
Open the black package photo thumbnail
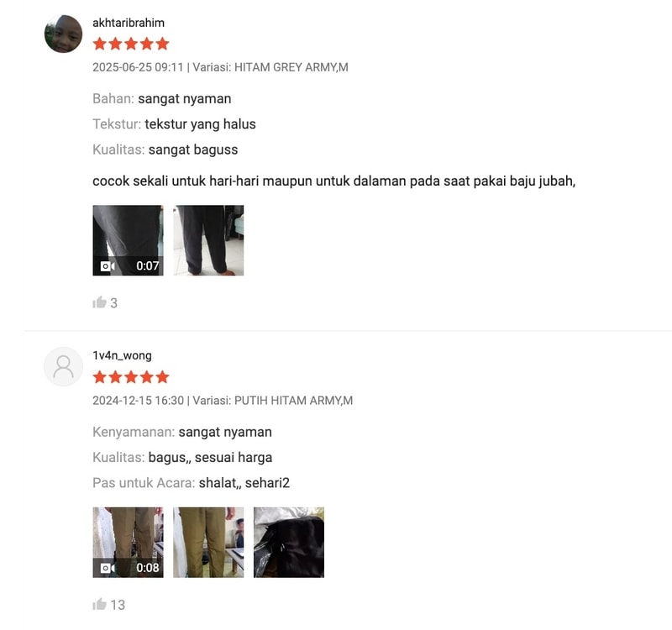[289, 543]
